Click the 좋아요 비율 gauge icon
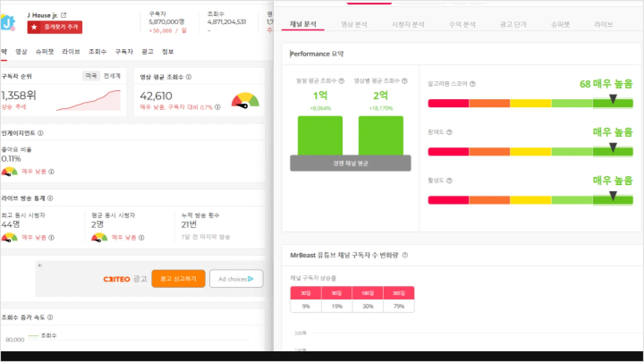The height and width of the screenshot is (362, 644). [x=9, y=172]
